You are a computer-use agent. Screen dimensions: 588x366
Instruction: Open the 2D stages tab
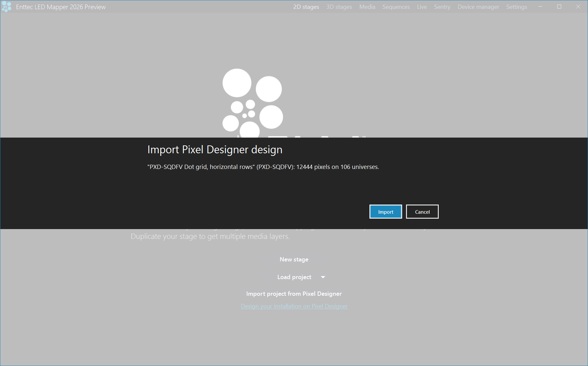coord(306,7)
